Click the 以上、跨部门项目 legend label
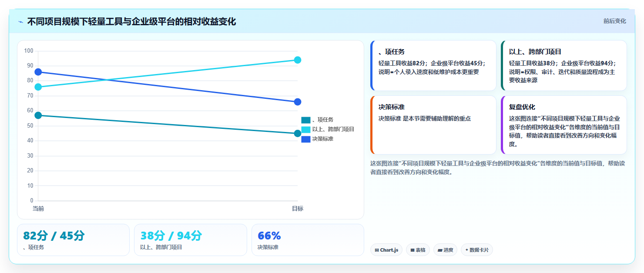Image resolution: width=644 pixels, height=273 pixels. click(x=333, y=129)
